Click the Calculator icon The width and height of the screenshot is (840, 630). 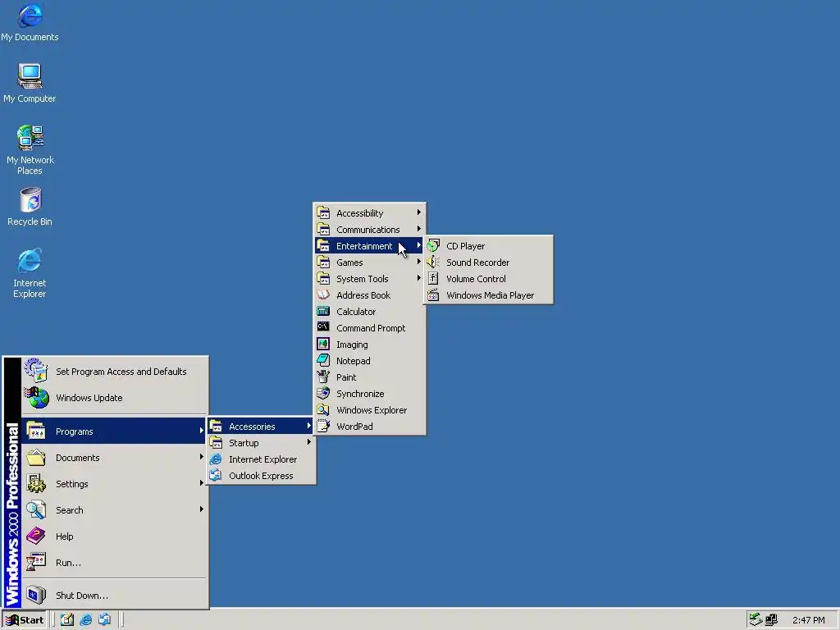323,311
